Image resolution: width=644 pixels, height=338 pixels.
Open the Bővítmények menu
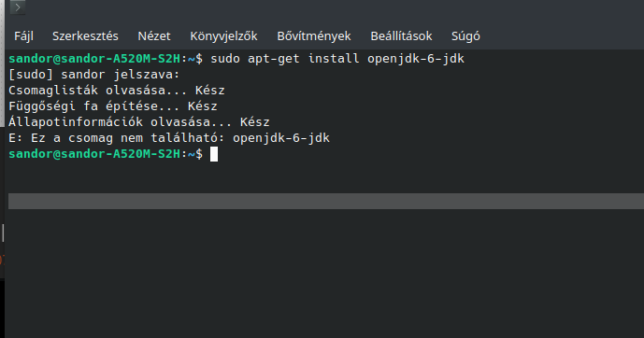coord(314,36)
